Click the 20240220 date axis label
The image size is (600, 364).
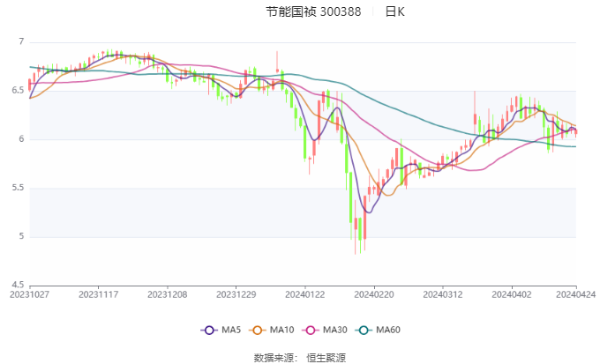pos(374,294)
